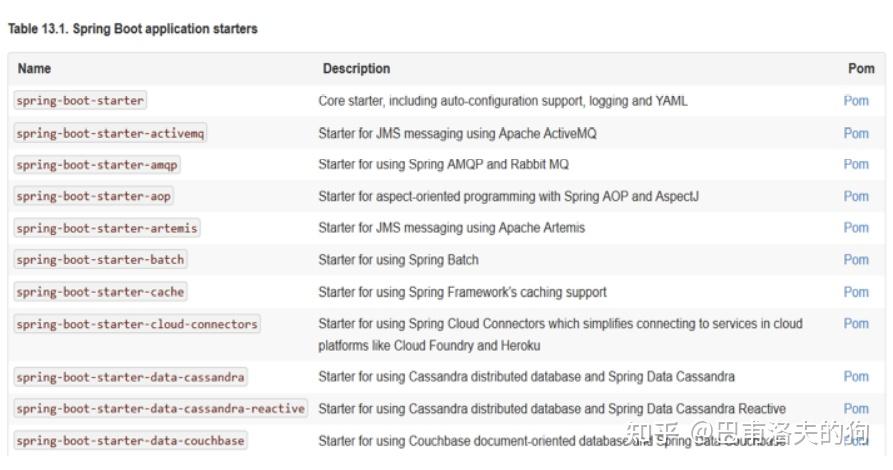Click the Table 13.1 caption title
The height and width of the screenshot is (470, 893).
(133, 28)
